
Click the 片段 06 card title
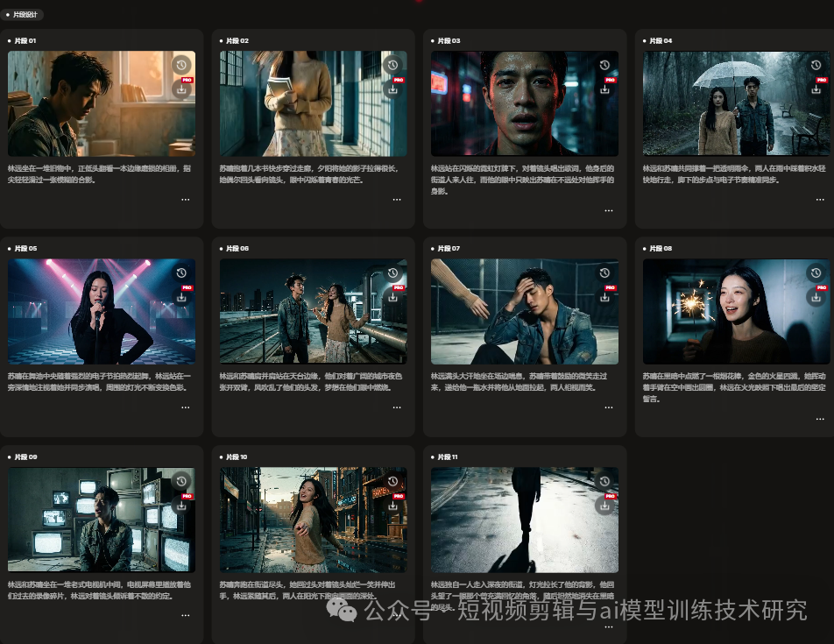(x=237, y=248)
